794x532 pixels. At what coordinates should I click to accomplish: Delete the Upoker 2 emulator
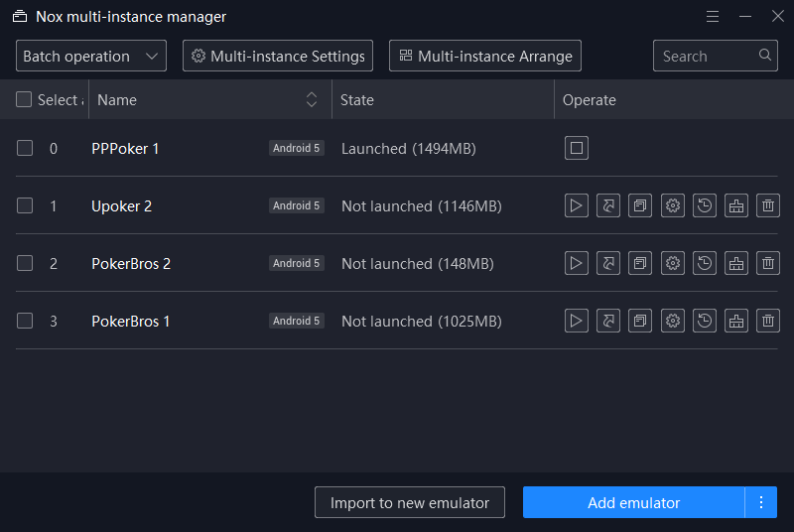coord(768,206)
